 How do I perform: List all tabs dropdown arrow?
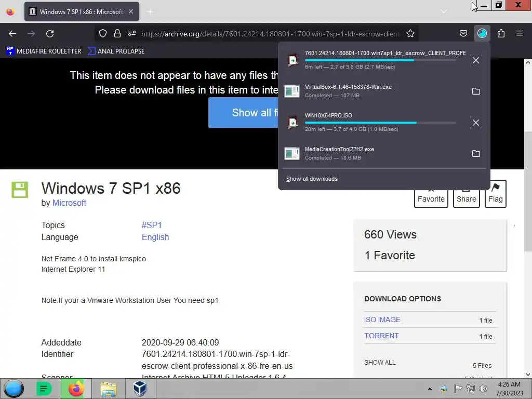444,11
